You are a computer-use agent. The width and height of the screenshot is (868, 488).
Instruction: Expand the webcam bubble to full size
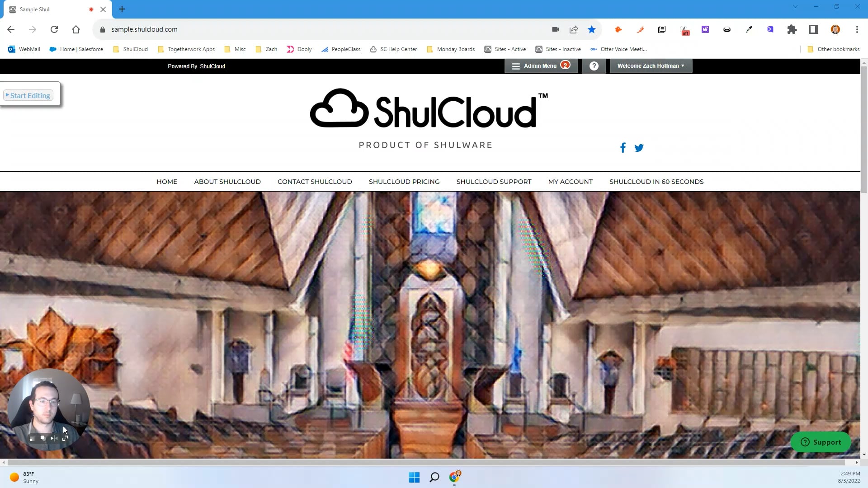click(65, 438)
